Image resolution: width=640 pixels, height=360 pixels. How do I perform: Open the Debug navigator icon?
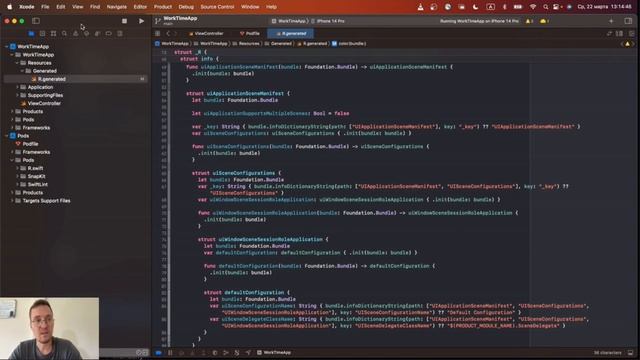pos(98,33)
